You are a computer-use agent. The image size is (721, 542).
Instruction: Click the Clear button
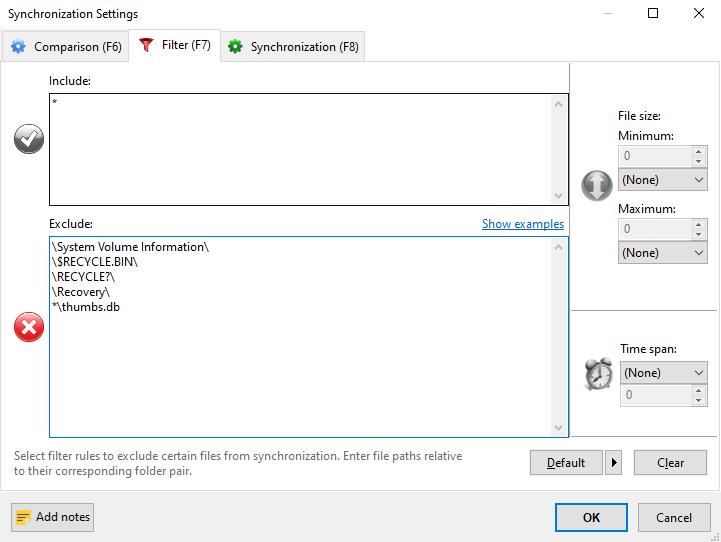tap(670, 462)
